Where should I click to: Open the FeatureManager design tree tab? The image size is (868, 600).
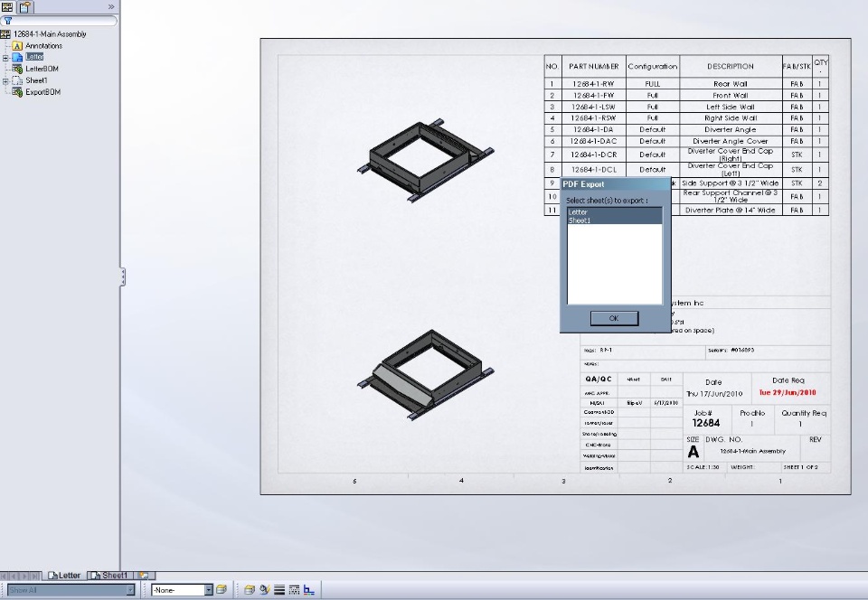click(7, 7)
